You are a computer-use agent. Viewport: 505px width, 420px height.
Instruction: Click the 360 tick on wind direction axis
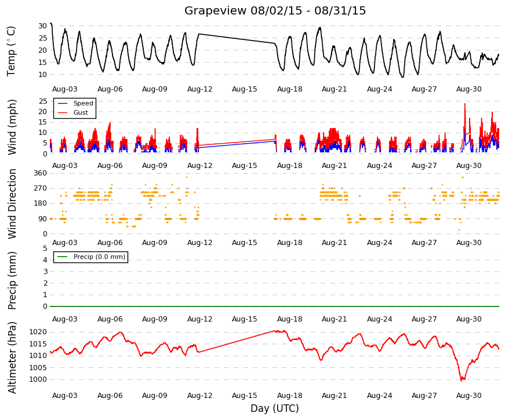click(40, 173)
